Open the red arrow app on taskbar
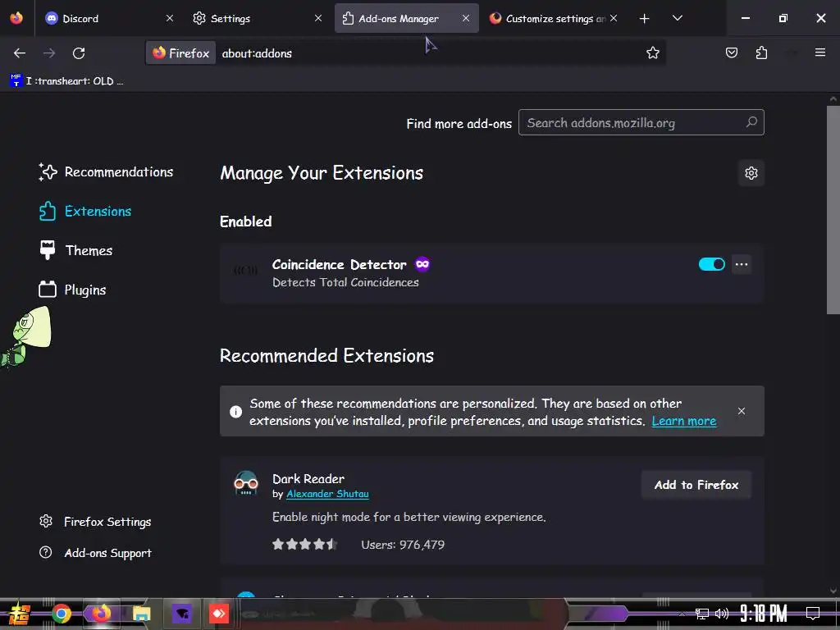 [x=218, y=614]
